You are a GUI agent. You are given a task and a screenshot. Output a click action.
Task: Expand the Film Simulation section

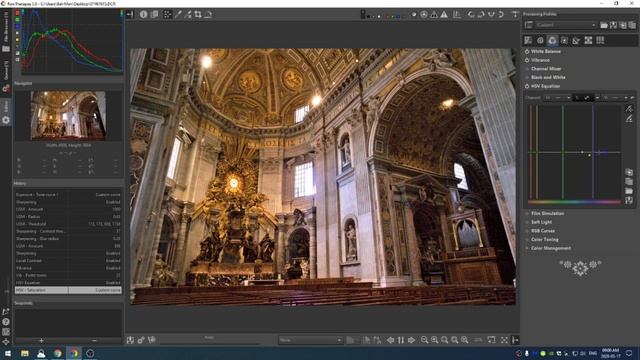pos(547,213)
